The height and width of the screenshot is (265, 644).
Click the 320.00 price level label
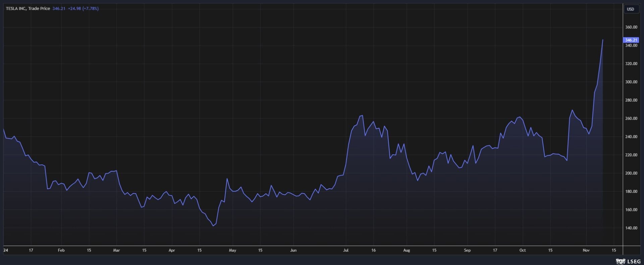631,64
